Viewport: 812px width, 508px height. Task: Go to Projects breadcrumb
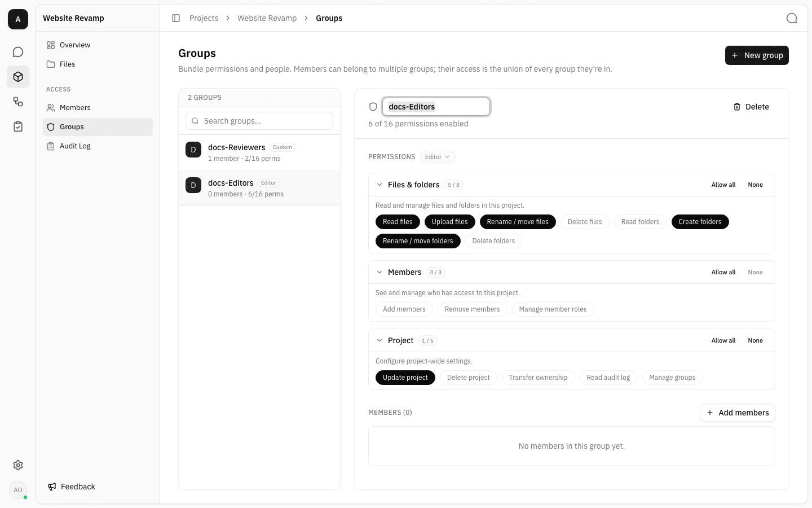coord(204,18)
